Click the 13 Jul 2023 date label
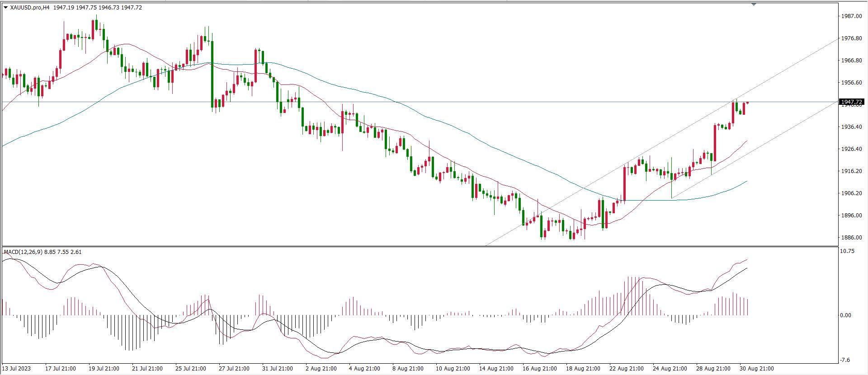The width and height of the screenshot is (868, 375). (x=17, y=369)
